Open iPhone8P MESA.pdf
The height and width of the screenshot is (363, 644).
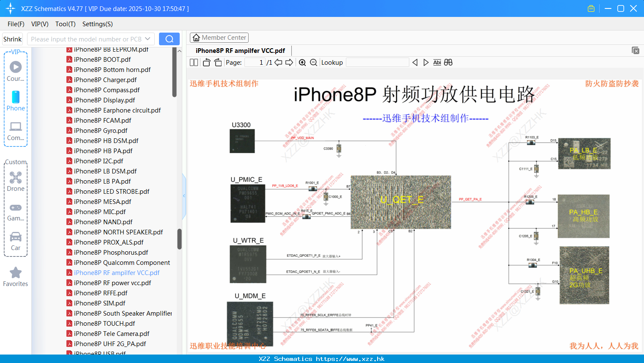(x=102, y=202)
